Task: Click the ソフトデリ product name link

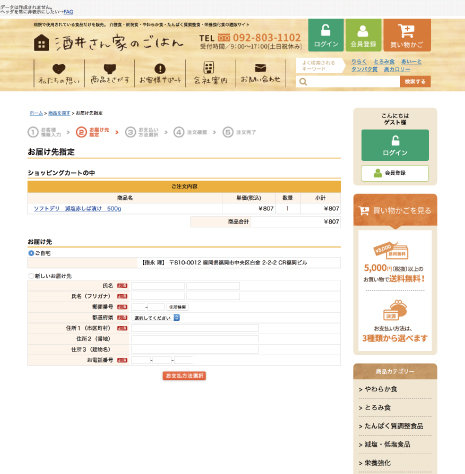Action: click(x=77, y=209)
